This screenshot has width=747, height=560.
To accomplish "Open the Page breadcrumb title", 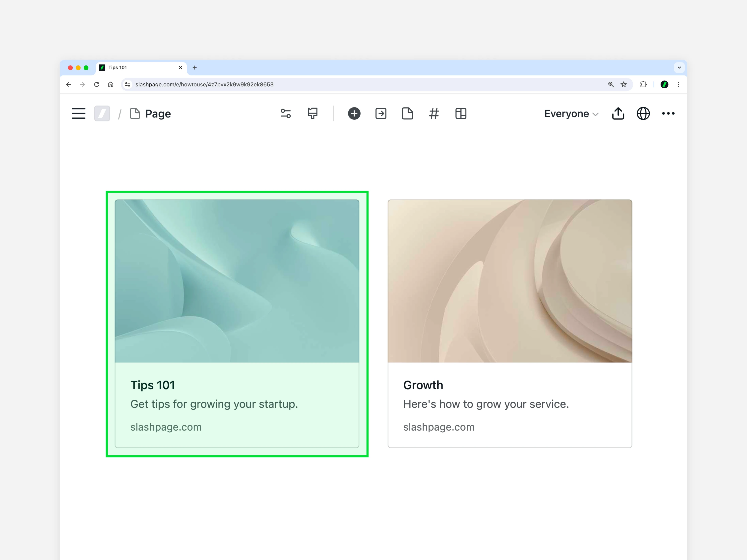I will click(158, 114).
